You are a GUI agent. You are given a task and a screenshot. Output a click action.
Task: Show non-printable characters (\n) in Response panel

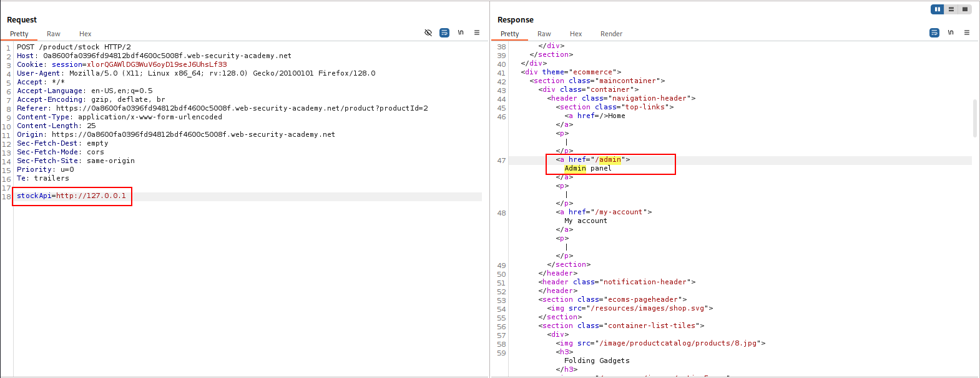pos(951,32)
